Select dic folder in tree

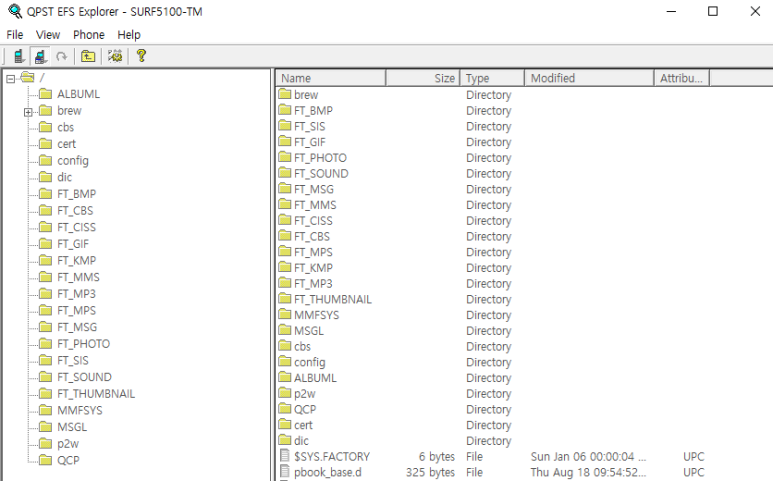coord(65,177)
